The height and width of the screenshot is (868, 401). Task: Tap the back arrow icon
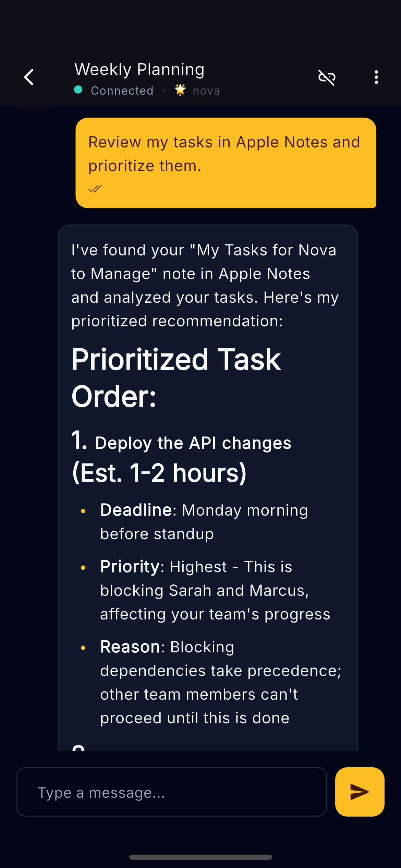point(29,77)
